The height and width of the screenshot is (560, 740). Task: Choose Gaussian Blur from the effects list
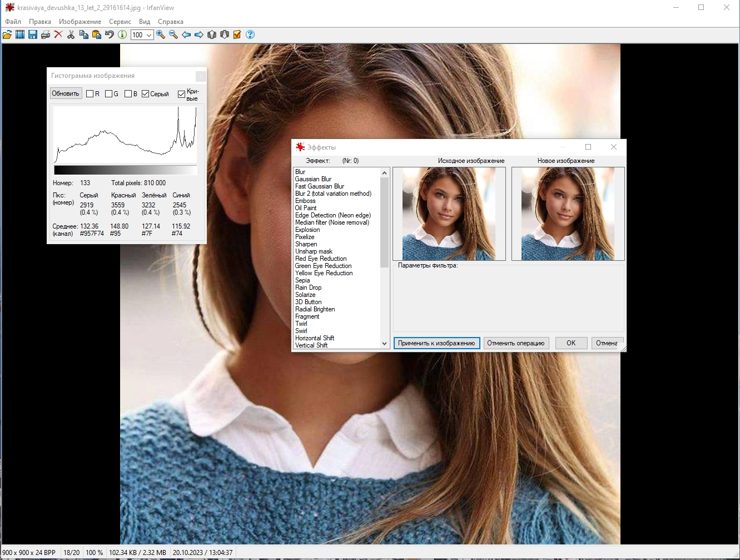click(x=313, y=179)
